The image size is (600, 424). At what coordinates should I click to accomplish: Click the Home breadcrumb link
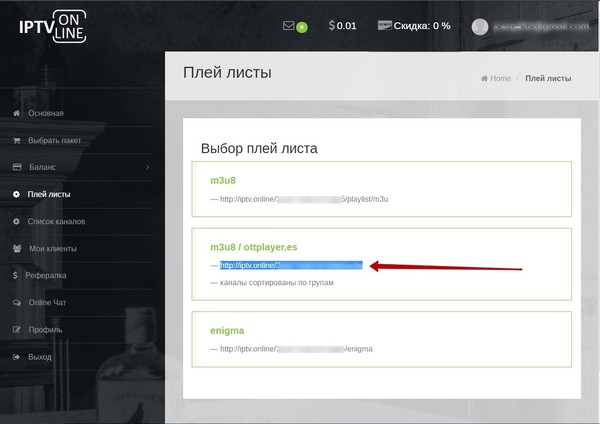pyautogui.click(x=501, y=78)
